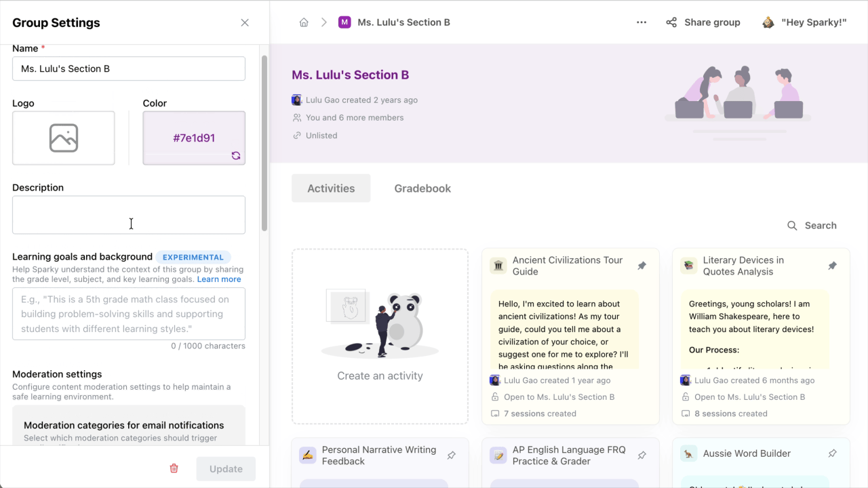Viewport: 868px width, 488px height.
Task: Open the Learn more link about learning goals
Action: 219,279
